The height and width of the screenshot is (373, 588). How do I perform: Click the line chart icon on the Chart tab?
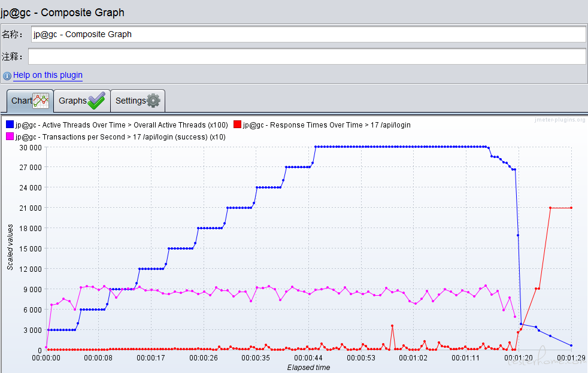point(41,101)
